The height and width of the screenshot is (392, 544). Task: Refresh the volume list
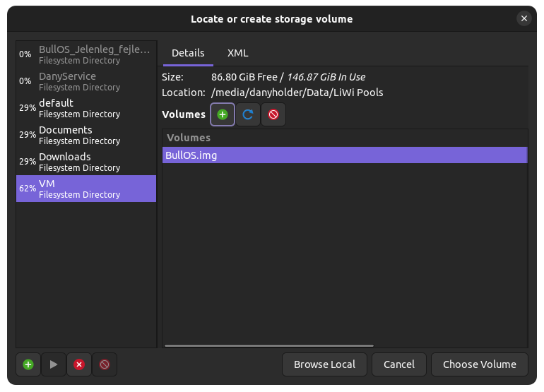coord(248,114)
